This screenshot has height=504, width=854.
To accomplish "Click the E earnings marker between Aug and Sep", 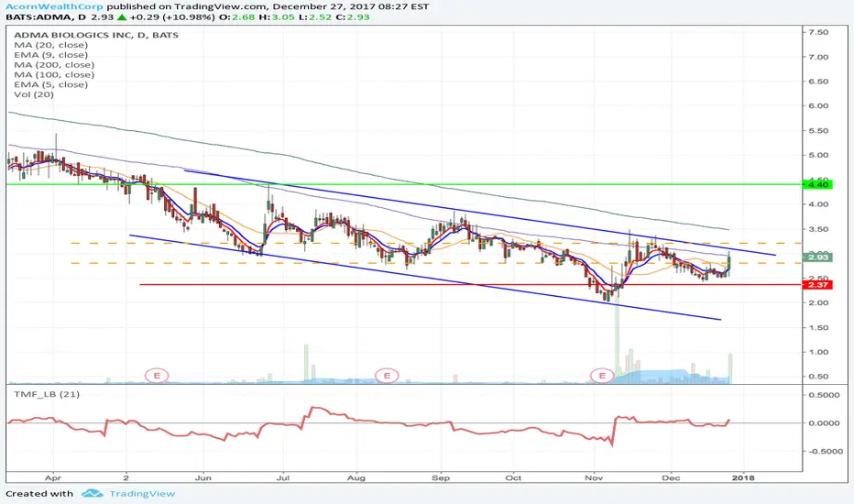I will click(x=388, y=376).
